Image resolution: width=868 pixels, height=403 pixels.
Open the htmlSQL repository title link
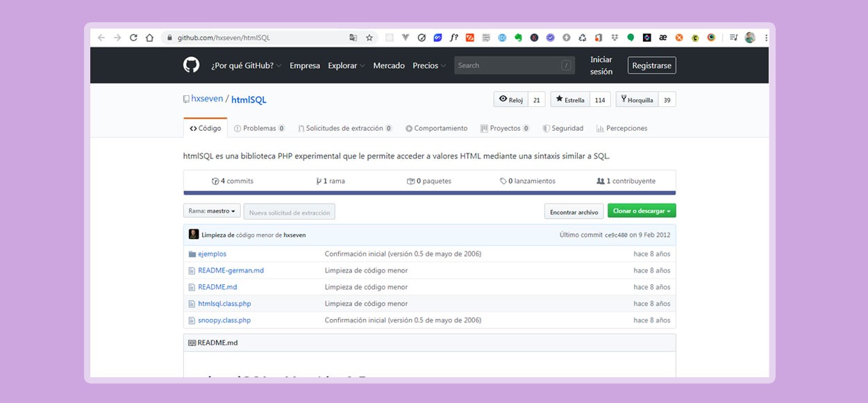[249, 99]
